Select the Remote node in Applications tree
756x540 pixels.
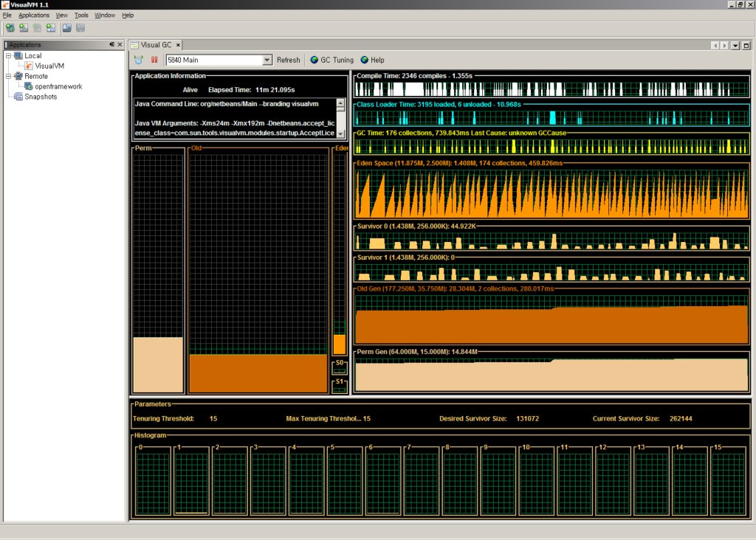[36, 76]
